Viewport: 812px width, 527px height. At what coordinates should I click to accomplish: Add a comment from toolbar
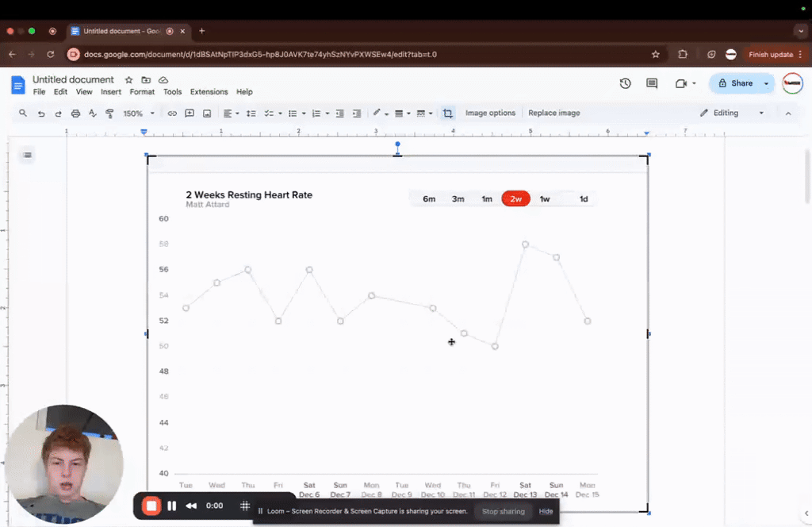coord(190,113)
